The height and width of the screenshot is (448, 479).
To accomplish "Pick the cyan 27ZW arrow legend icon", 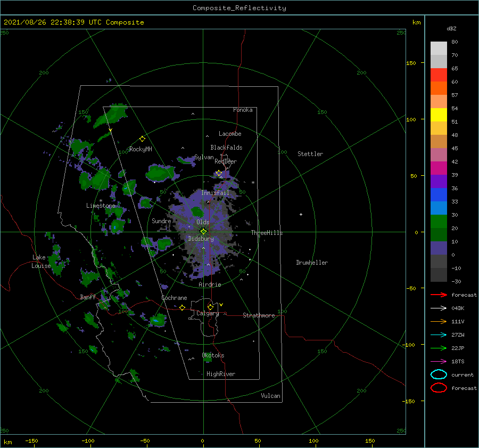I will (x=439, y=335).
